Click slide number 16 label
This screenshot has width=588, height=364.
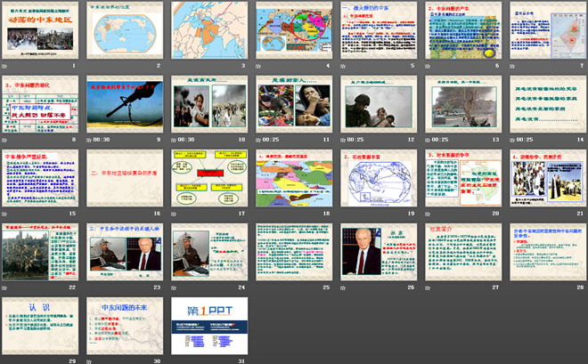pyautogui.click(x=157, y=214)
